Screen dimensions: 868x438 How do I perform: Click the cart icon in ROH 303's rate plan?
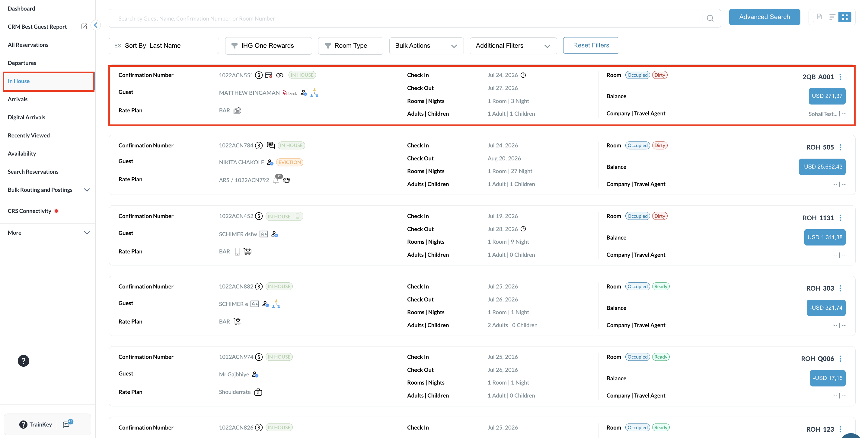238,321
